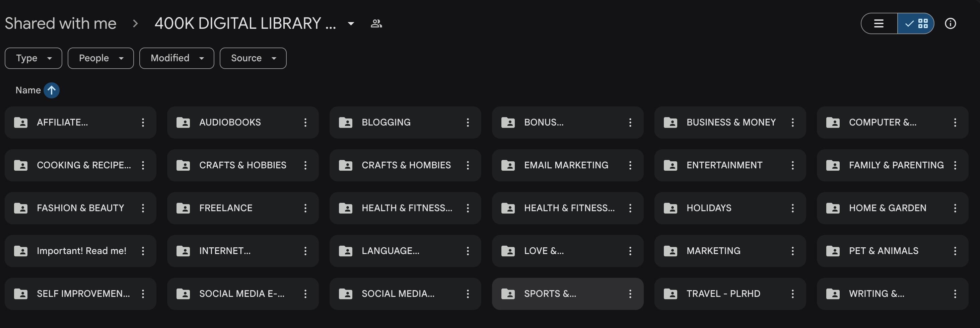Open more actions for BUSINESS & MONEY folder
980x328 pixels.
coord(793,122)
